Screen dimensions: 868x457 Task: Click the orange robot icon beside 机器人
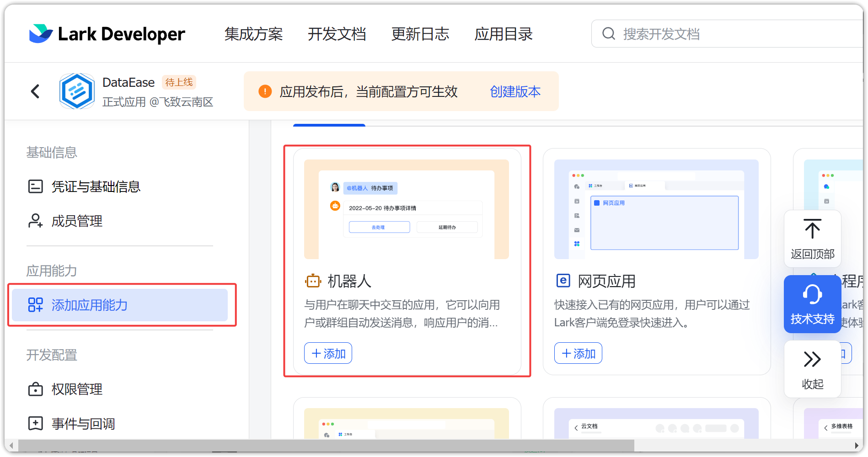point(313,281)
